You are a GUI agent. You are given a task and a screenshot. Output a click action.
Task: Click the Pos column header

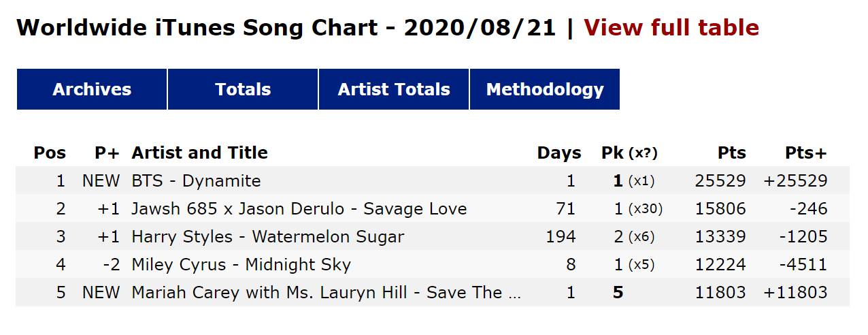[50, 153]
